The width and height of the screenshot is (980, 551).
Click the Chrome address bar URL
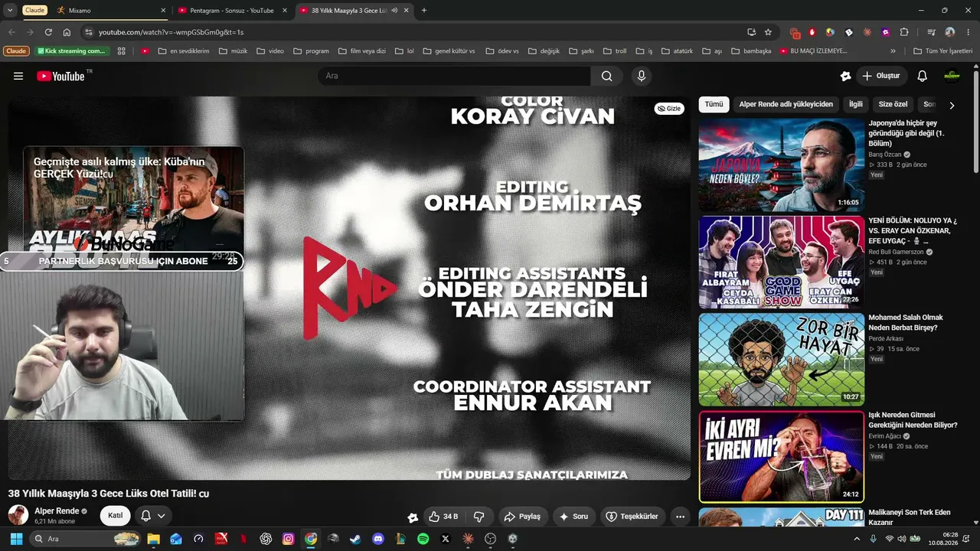(x=171, y=32)
